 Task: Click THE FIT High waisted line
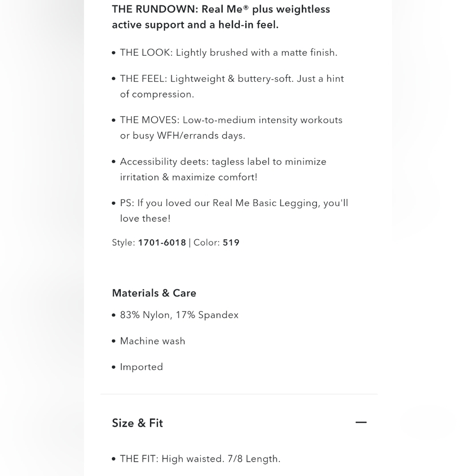point(200,459)
